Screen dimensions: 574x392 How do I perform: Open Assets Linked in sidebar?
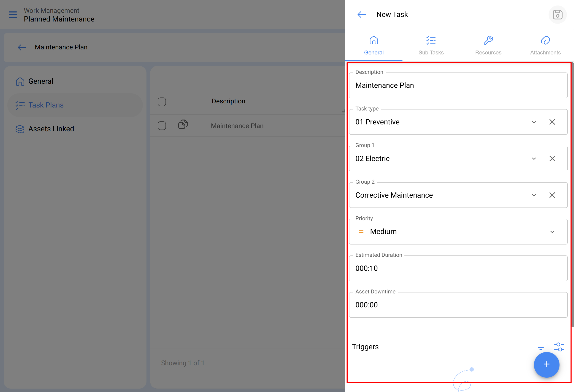pyautogui.click(x=51, y=129)
